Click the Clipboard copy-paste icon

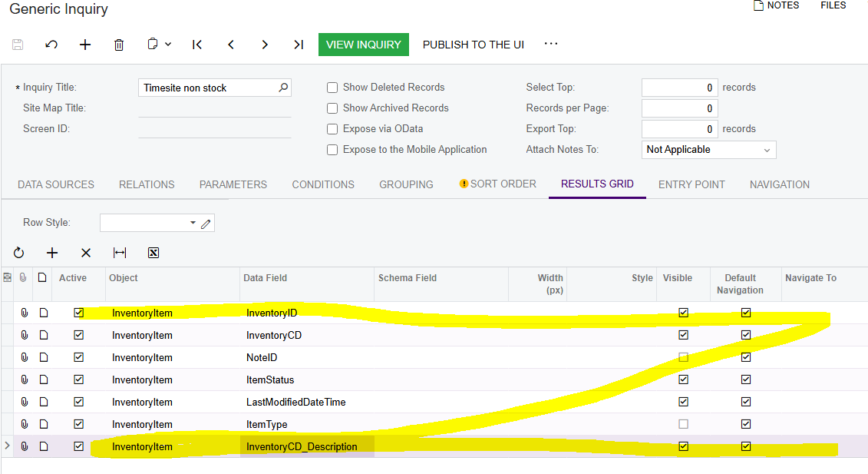[x=153, y=44]
